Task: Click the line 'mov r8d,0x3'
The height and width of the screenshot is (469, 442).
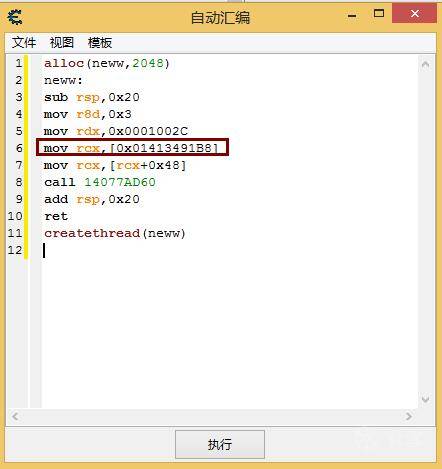Action: click(88, 114)
